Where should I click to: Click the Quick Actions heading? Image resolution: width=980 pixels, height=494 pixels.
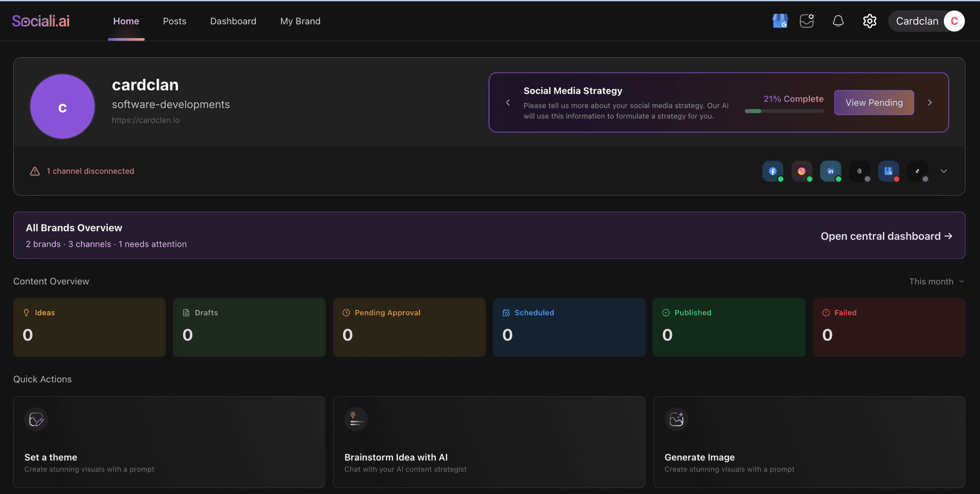click(x=42, y=379)
